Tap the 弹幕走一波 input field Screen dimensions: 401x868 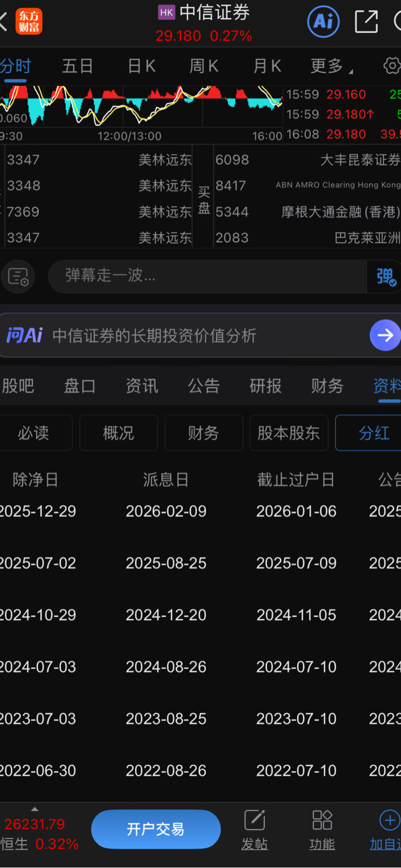(x=208, y=276)
